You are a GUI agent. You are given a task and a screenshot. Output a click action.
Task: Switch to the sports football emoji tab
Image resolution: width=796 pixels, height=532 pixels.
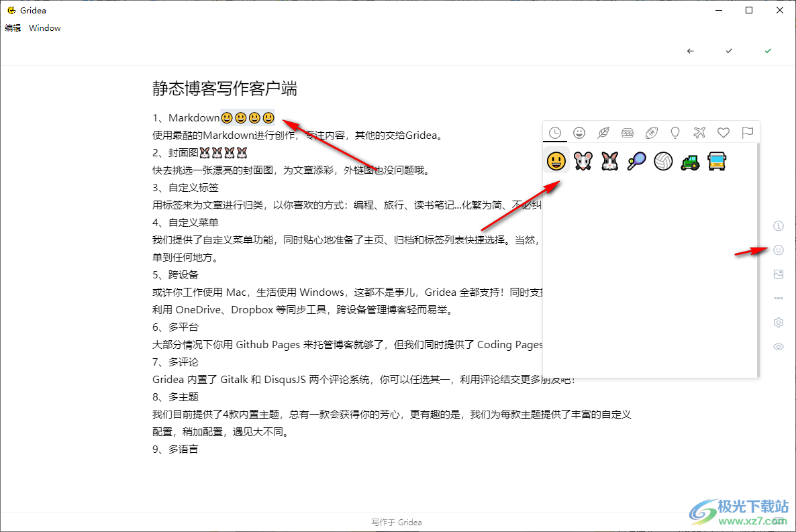pyautogui.click(x=651, y=132)
